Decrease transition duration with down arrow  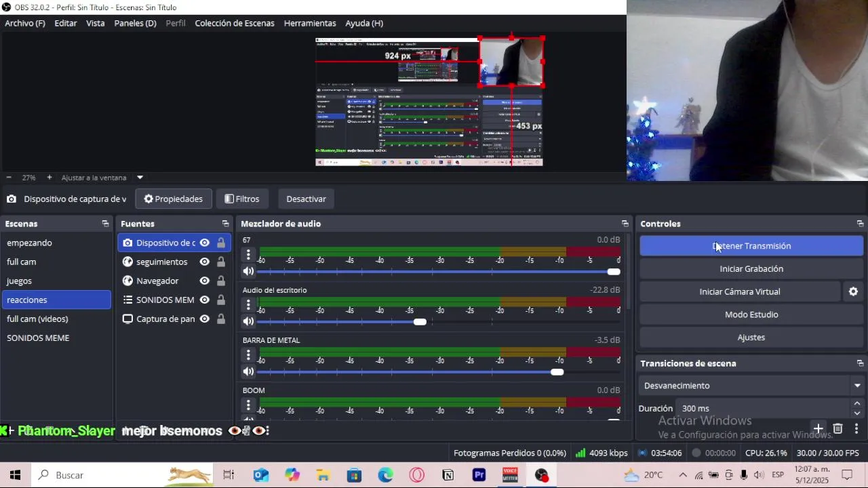click(857, 413)
